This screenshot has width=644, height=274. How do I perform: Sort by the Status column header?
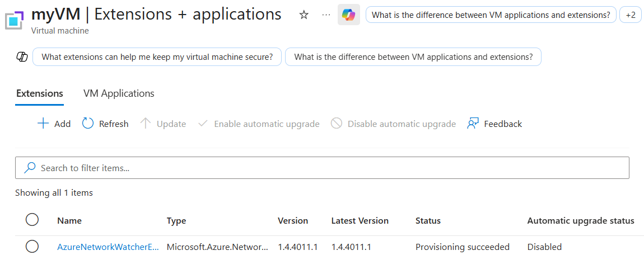428,221
